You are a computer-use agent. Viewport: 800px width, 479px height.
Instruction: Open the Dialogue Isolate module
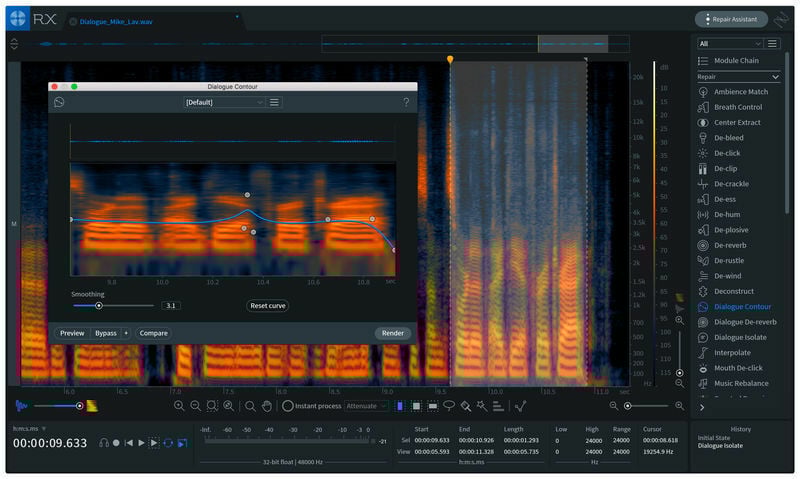point(732,337)
